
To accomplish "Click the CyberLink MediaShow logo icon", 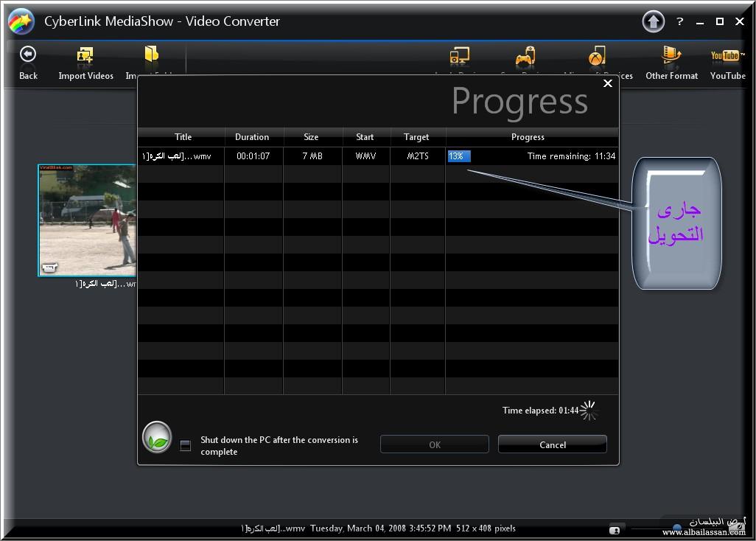I will pos(21,21).
